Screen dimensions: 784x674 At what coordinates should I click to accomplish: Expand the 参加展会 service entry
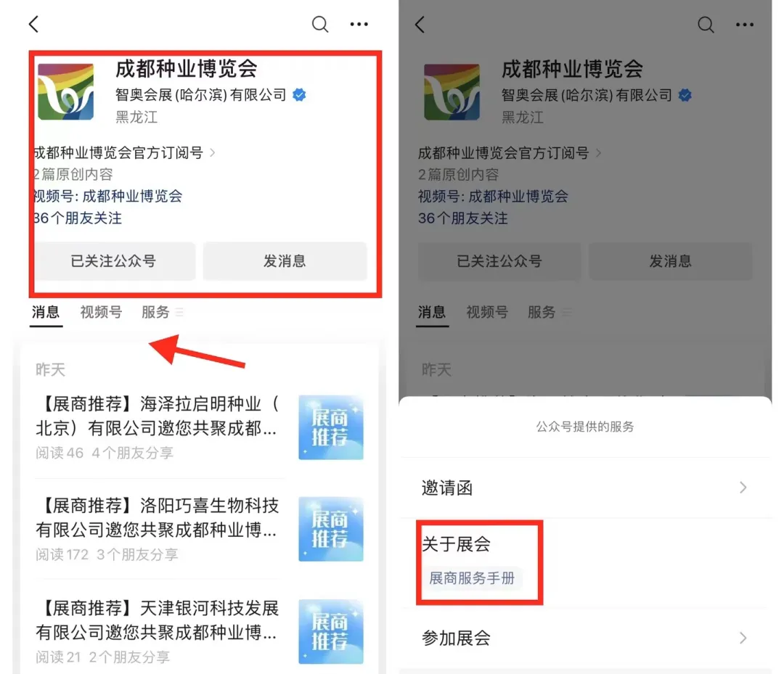coord(585,638)
